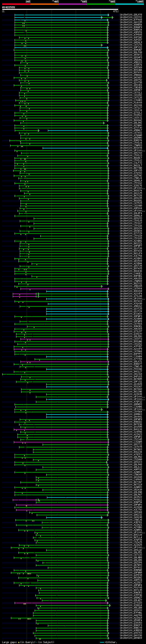Choose the UniRef100_Q9FWP0 entry
The image size is (146, 644).
pos(131,505)
